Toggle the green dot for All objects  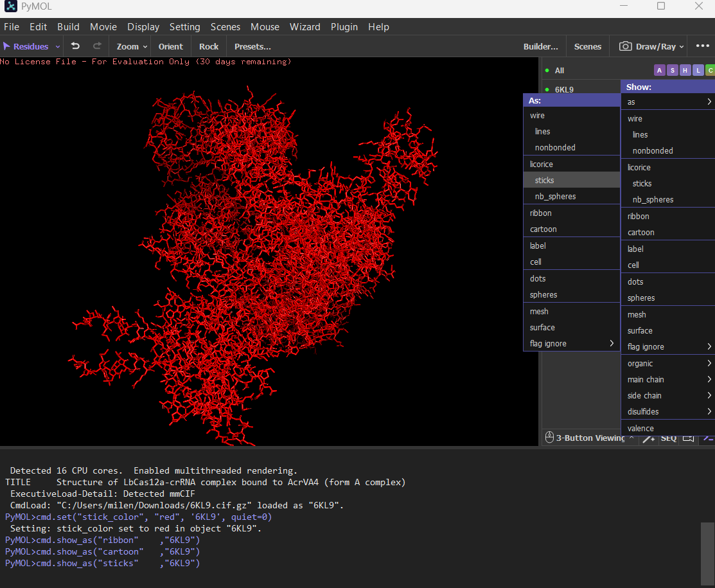[x=547, y=71]
